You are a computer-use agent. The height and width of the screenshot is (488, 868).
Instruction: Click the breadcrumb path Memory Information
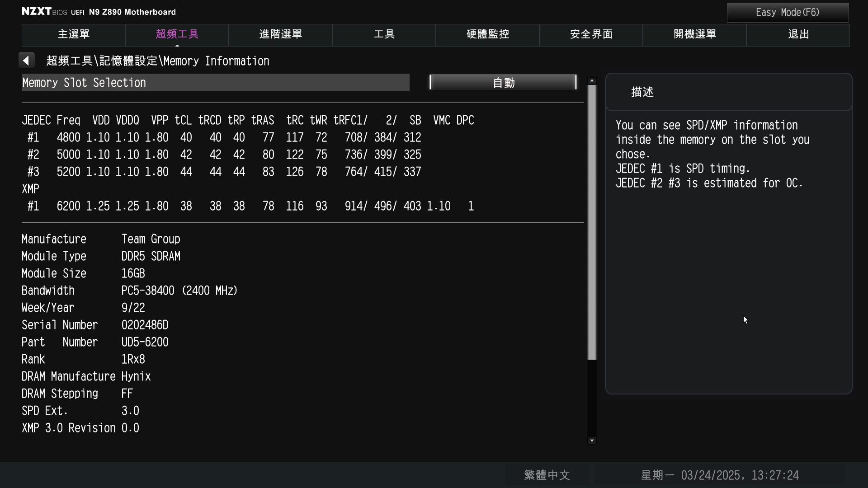point(217,61)
